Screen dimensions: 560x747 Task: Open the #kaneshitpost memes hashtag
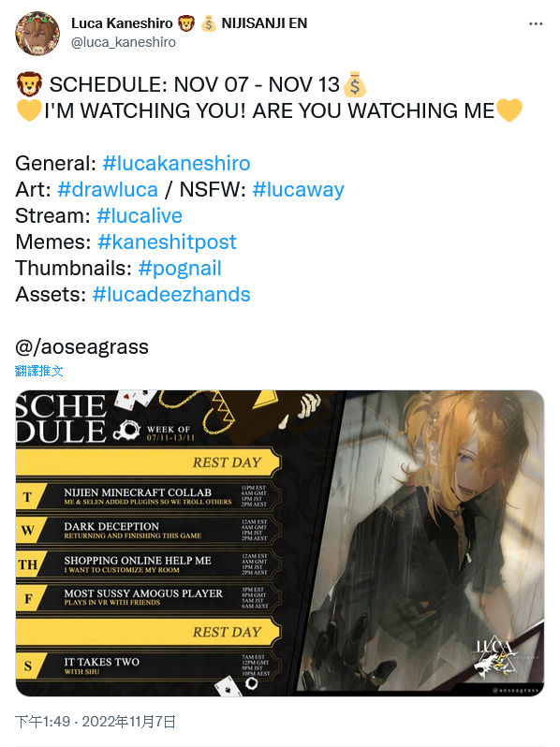click(x=167, y=242)
